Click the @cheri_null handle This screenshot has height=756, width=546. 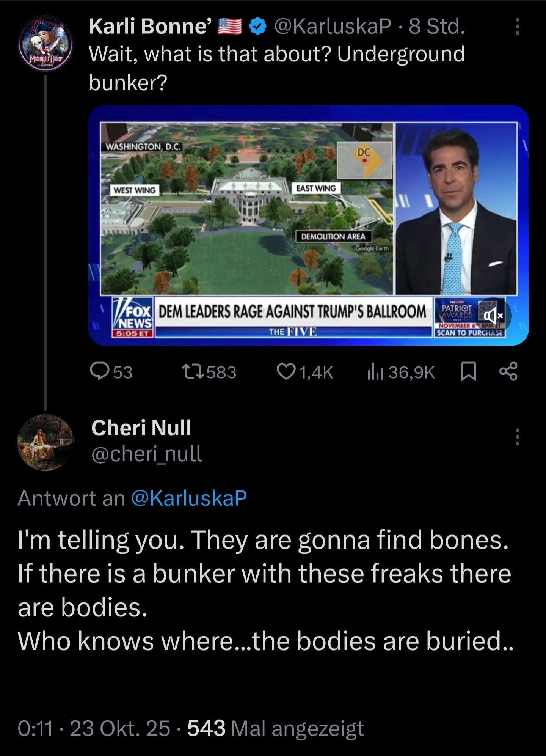[x=147, y=454]
